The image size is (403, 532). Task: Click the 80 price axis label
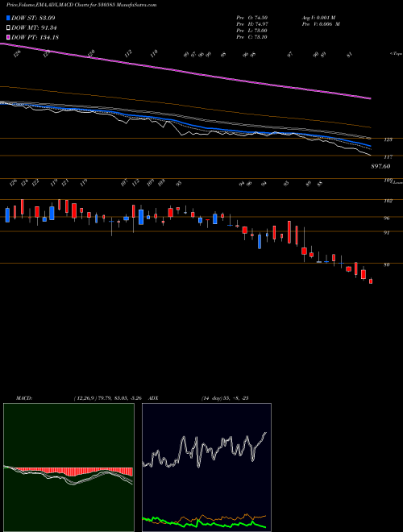tap(387, 264)
